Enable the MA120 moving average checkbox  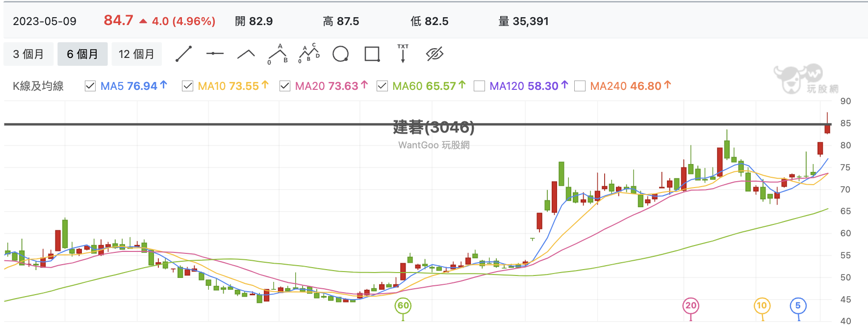click(479, 86)
